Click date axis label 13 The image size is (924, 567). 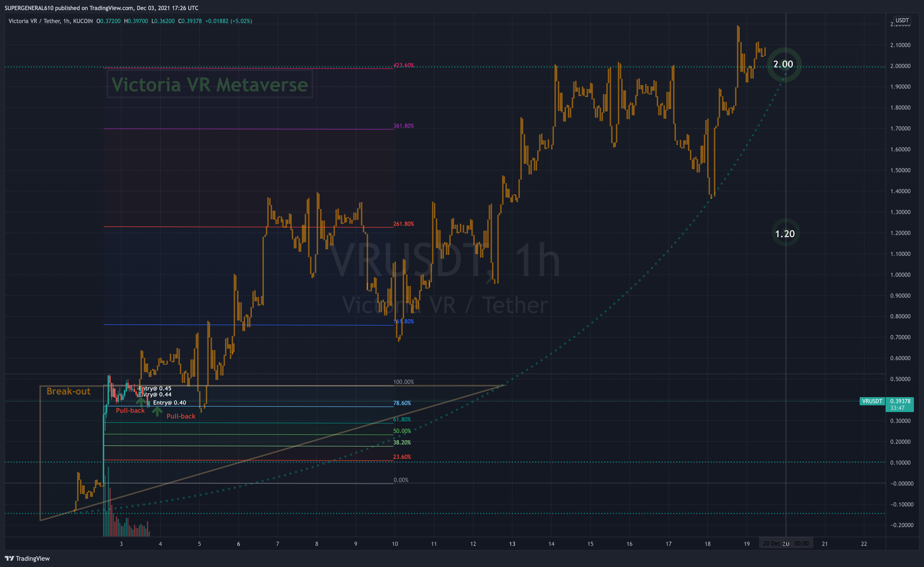(512, 544)
